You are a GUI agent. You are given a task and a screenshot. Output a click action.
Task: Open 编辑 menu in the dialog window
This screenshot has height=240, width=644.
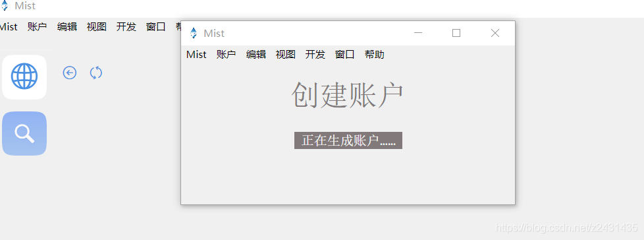coord(256,55)
